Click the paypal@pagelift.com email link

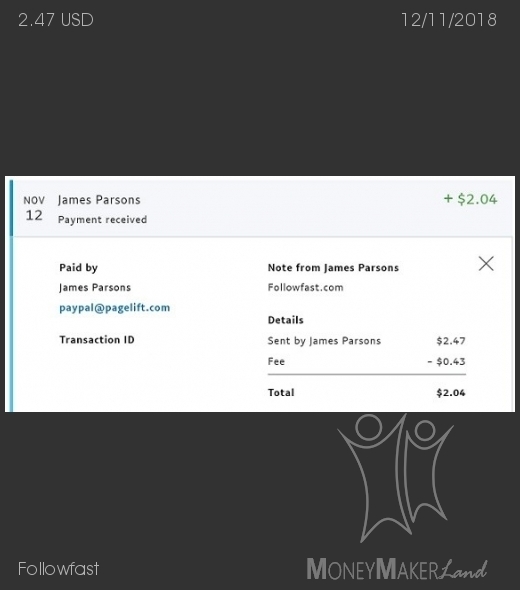pyautogui.click(x=114, y=308)
